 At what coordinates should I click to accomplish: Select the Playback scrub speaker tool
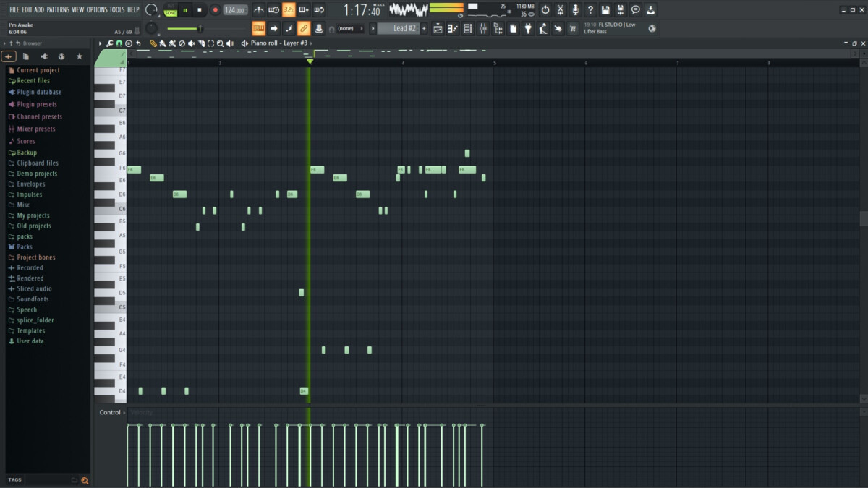[230, 43]
